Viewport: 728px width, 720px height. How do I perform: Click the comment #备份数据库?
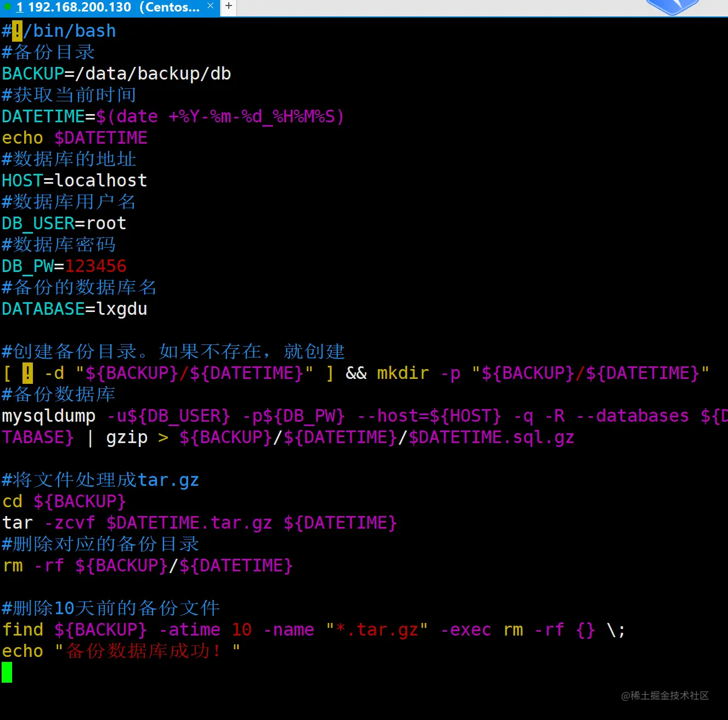[59, 394]
